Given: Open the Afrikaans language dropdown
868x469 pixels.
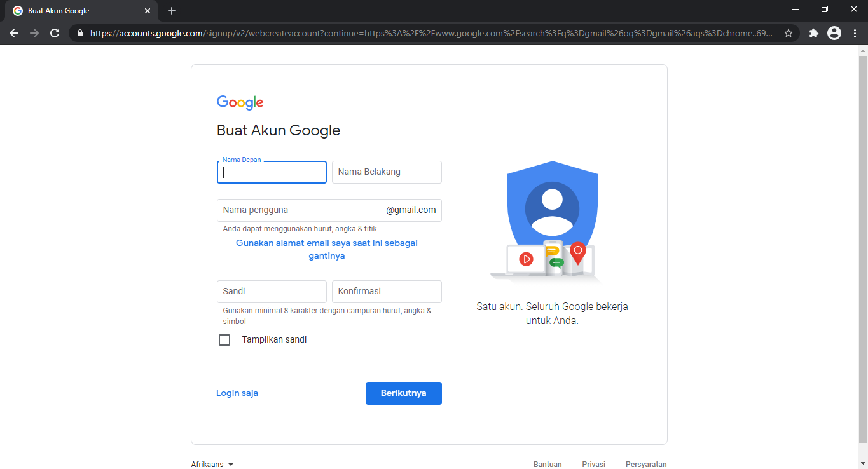Looking at the screenshot, I should click(x=212, y=464).
